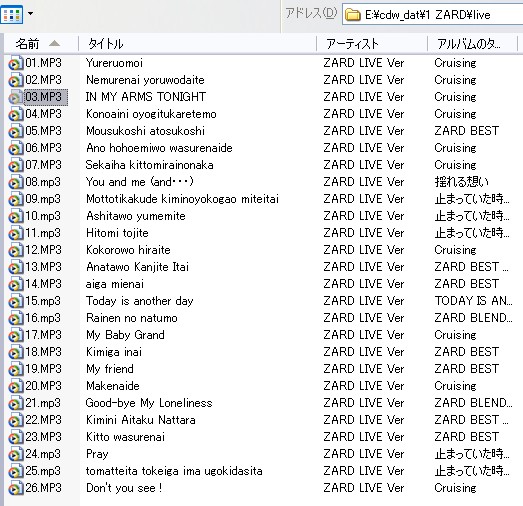Click the media icon of 15.mp3
Viewport: 523px width, 506px height.
(15, 302)
